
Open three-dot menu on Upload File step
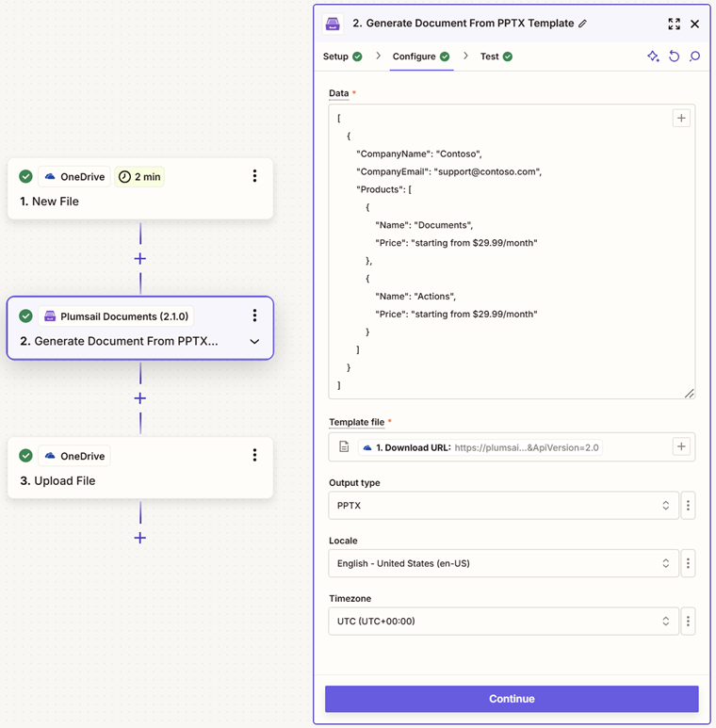coord(254,455)
